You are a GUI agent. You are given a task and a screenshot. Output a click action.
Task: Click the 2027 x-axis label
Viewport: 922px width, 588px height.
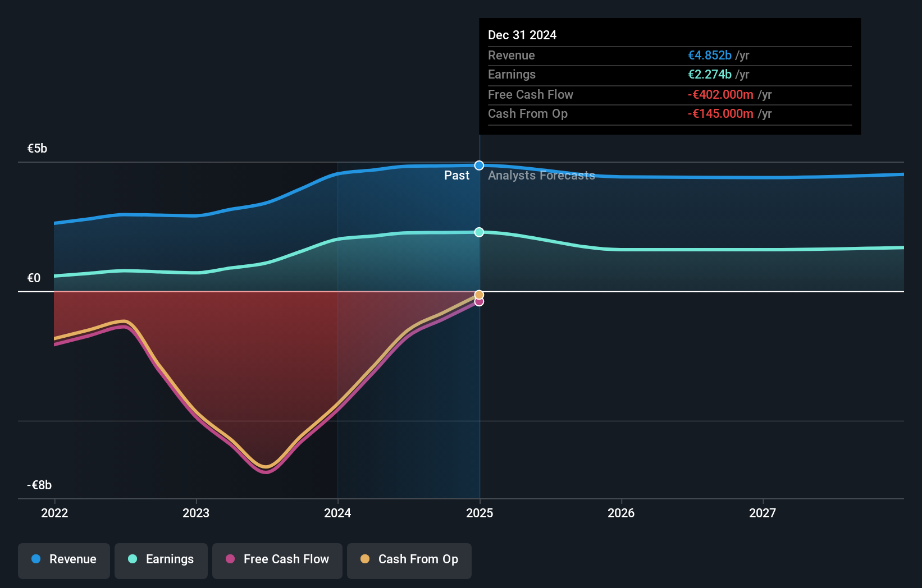pos(763,513)
